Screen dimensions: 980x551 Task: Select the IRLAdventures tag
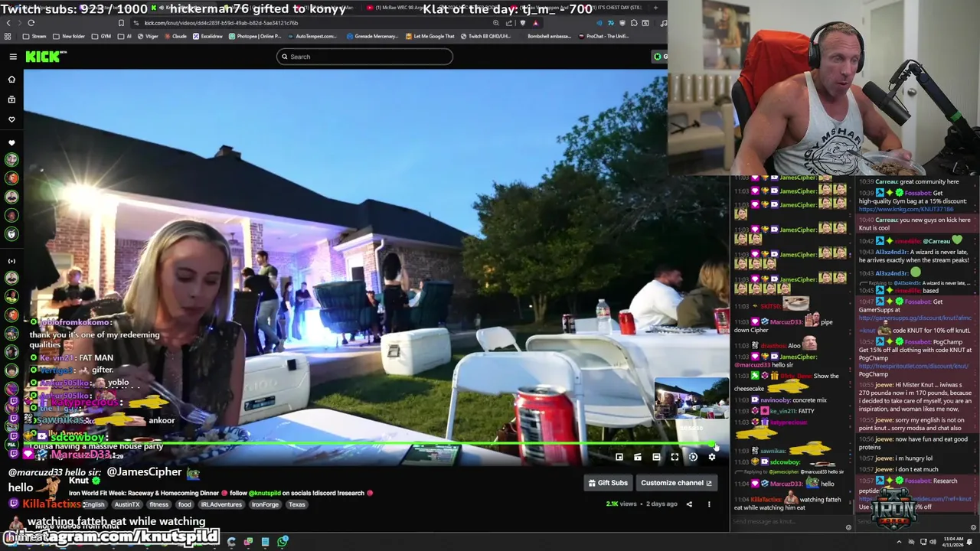[221, 505]
